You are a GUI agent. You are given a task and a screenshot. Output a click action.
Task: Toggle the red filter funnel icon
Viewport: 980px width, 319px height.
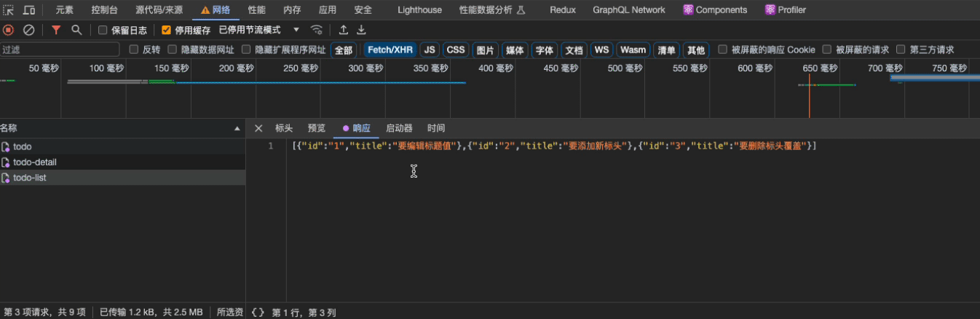click(56, 30)
